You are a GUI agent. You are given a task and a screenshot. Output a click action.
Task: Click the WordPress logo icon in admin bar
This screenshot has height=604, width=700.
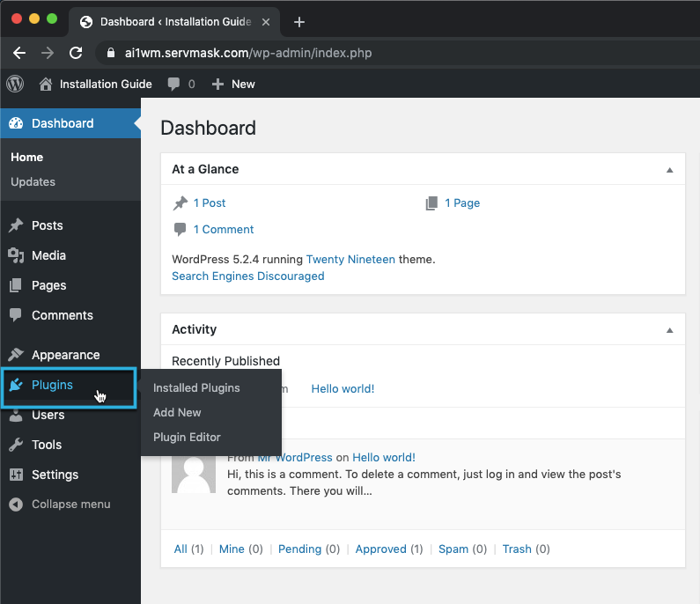[x=15, y=84]
